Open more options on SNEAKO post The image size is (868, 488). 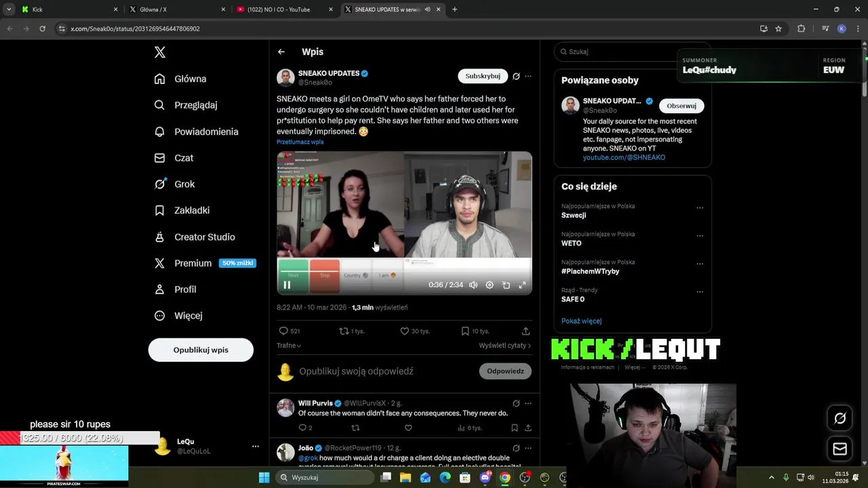tap(528, 76)
